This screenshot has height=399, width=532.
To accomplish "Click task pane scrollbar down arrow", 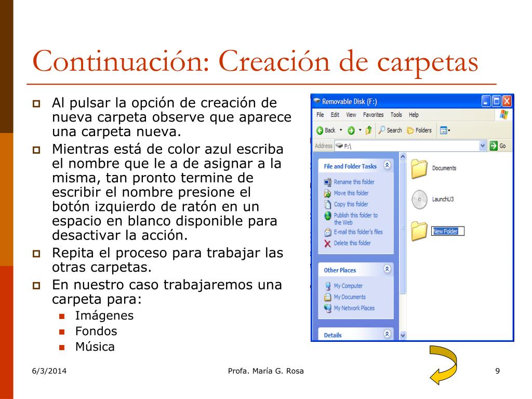I will click(403, 335).
